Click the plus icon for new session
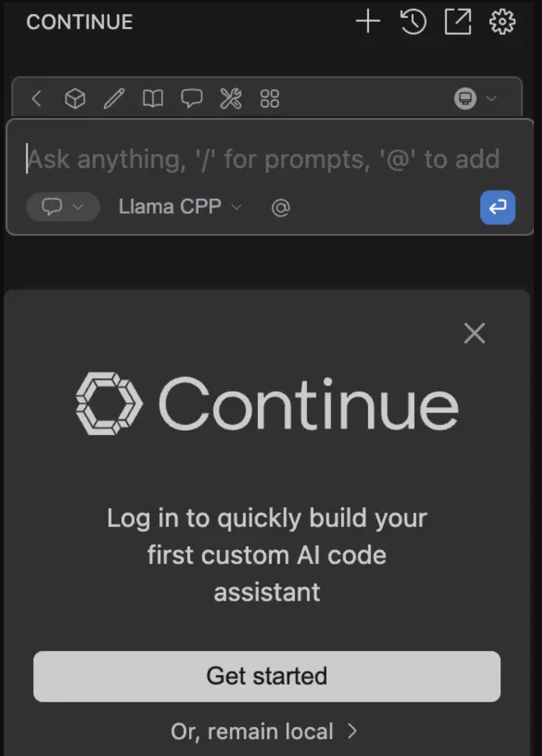This screenshot has height=756, width=542. (x=368, y=21)
